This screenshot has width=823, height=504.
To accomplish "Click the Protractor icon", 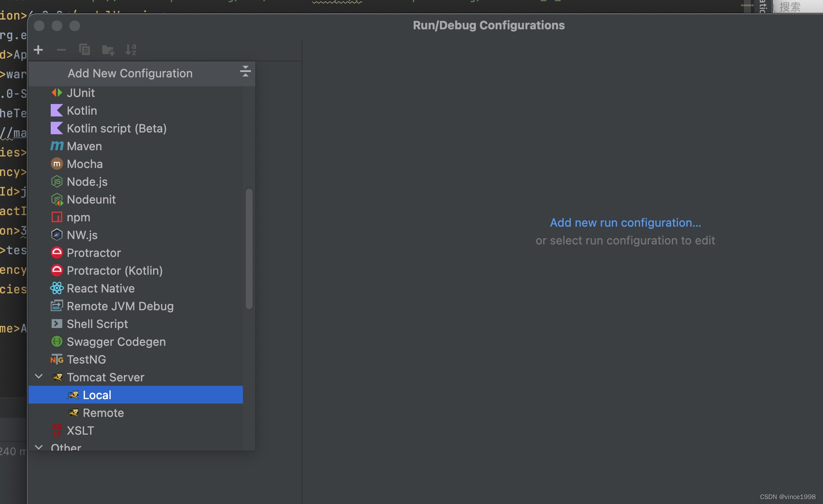I will pyautogui.click(x=57, y=252).
